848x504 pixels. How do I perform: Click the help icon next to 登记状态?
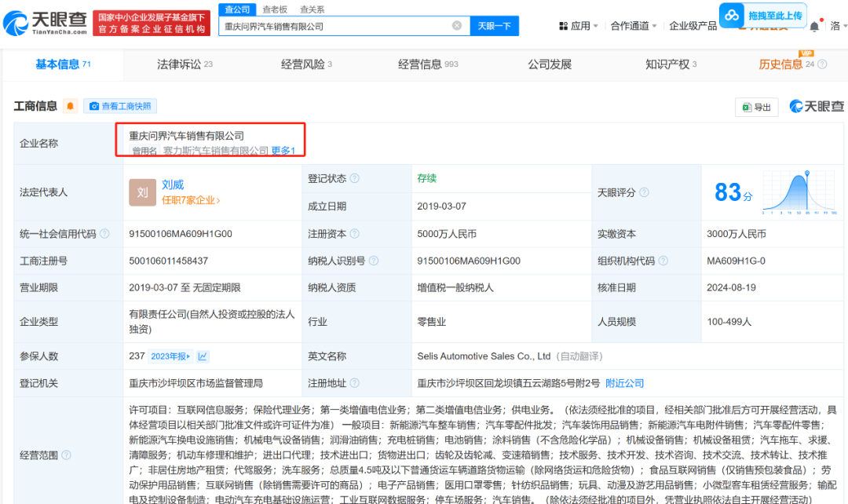point(355,179)
